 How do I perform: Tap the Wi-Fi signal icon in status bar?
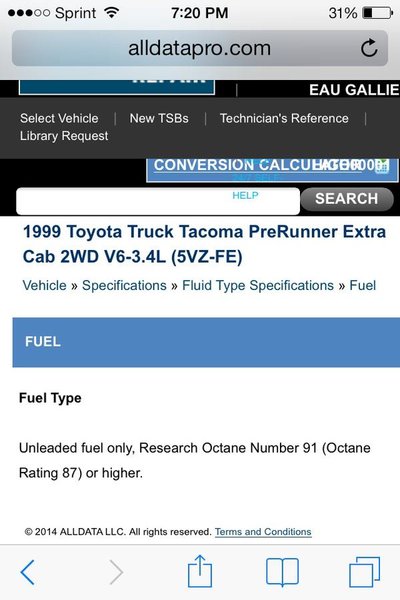111,13
